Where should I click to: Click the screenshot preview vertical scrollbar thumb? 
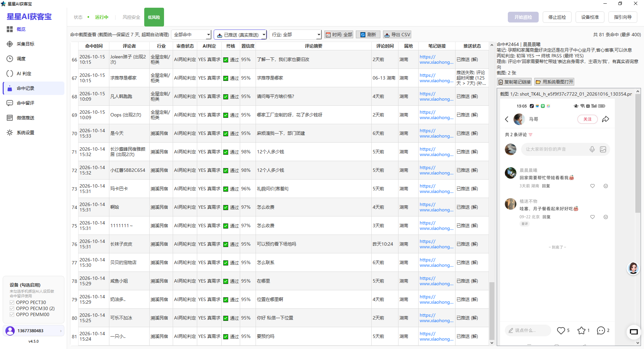click(638, 153)
